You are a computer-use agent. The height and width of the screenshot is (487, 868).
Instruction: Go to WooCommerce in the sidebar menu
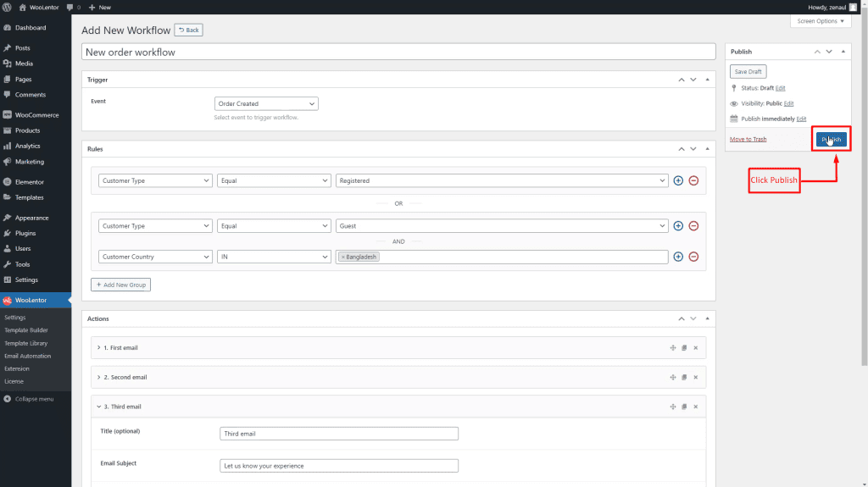point(36,115)
